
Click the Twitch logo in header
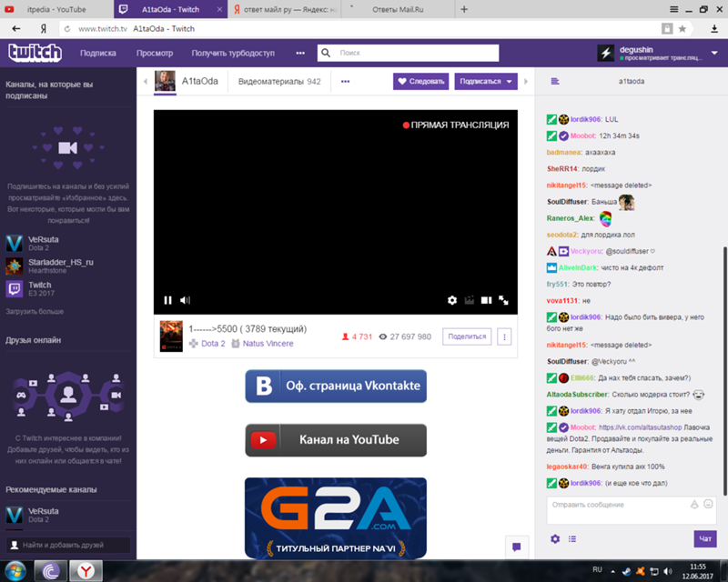pos(35,53)
